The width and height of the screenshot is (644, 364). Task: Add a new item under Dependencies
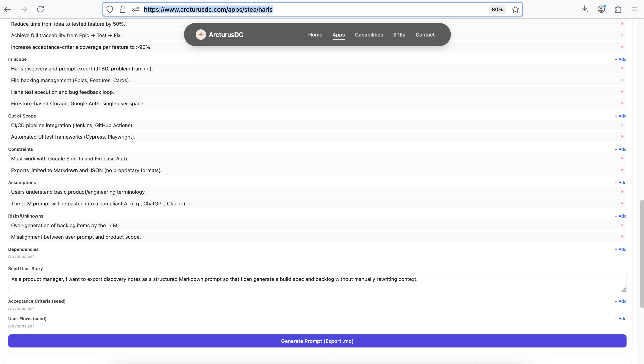(621, 249)
